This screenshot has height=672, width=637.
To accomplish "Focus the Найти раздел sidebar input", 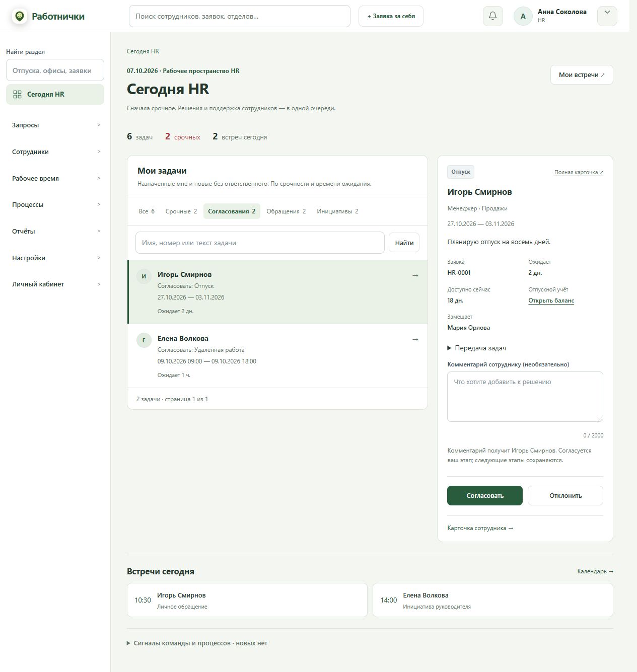I will [55, 70].
